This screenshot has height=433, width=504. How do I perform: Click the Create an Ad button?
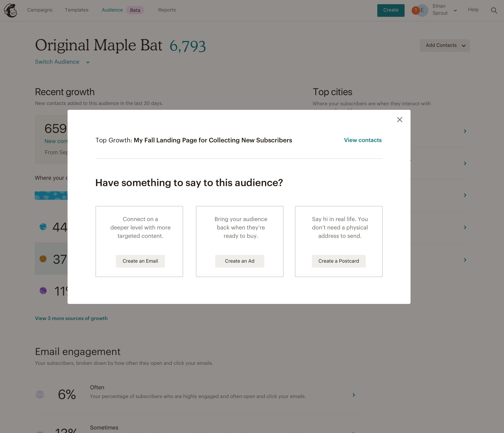pyautogui.click(x=240, y=261)
